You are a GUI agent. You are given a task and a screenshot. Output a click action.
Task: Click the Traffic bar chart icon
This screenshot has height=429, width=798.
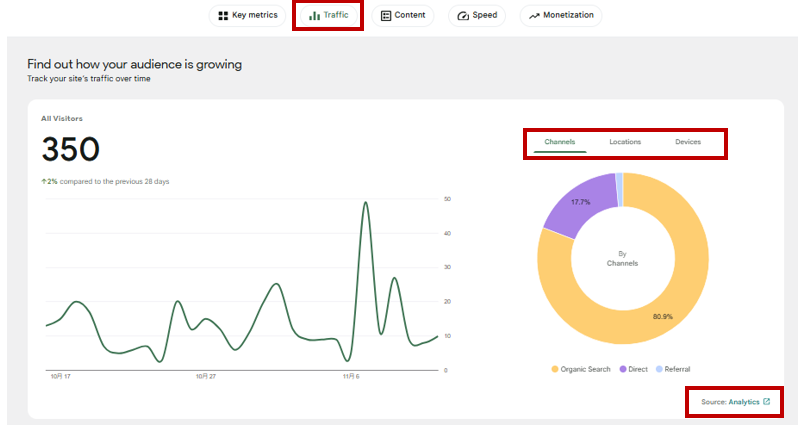click(x=314, y=16)
